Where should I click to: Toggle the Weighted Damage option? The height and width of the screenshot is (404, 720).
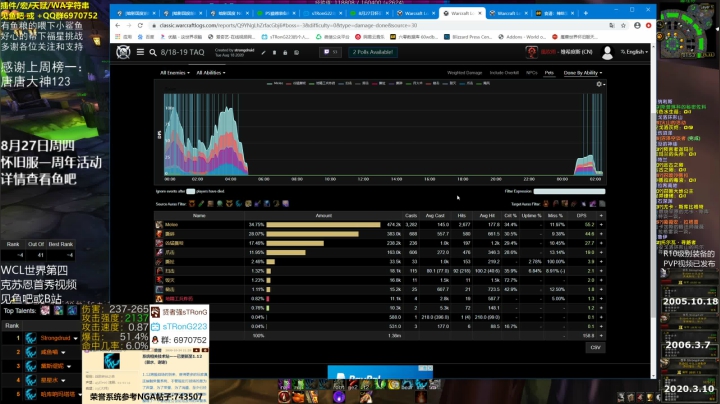[464, 73]
